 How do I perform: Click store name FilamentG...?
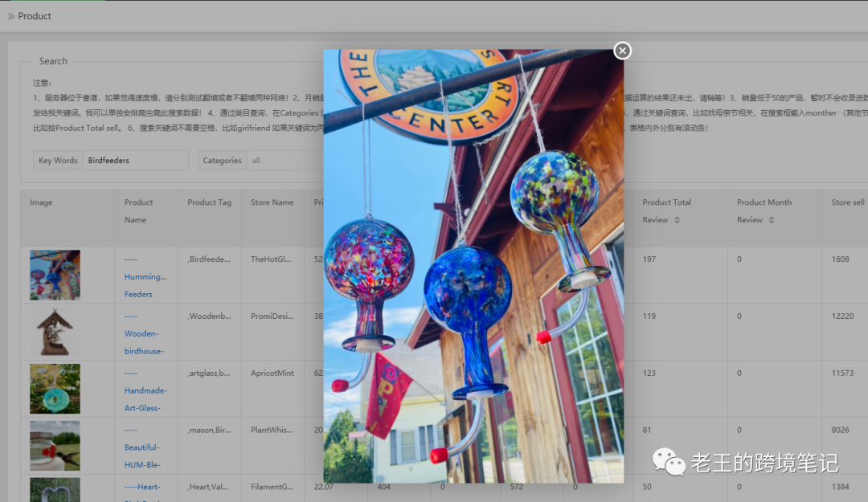(x=272, y=487)
